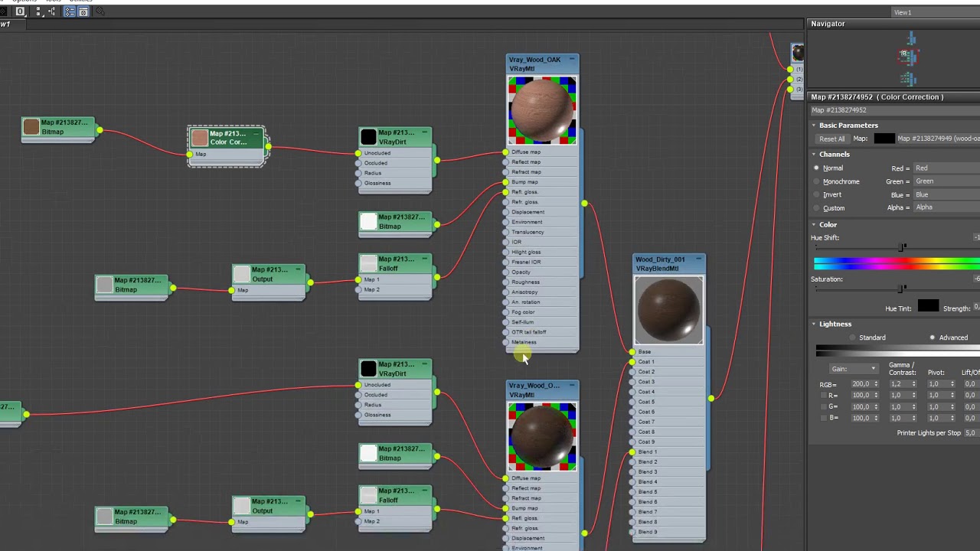Enable the R= channel checkbox

(x=824, y=396)
